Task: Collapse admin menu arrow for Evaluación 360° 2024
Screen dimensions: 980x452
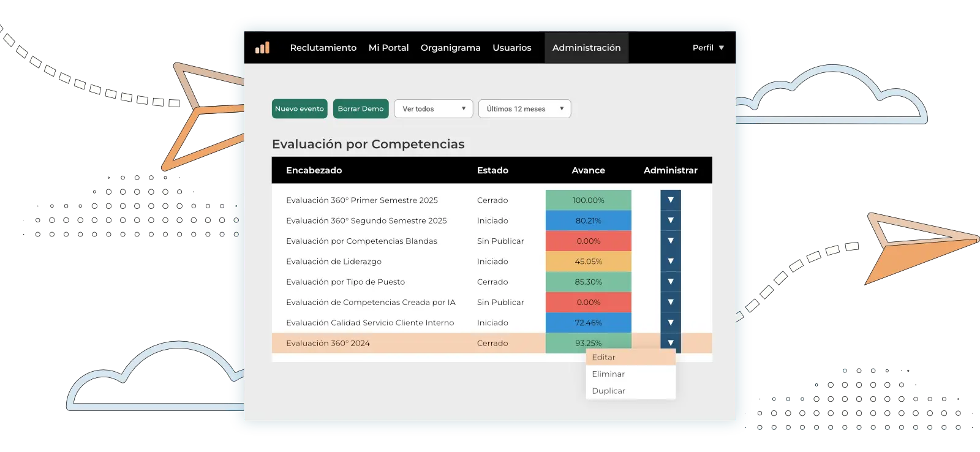Action: pyautogui.click(x=671, y=342)
